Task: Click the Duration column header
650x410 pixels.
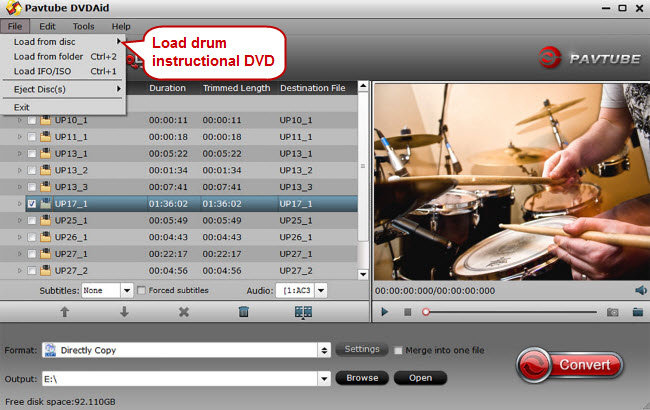Action: pyautogui.click(x=167, y=88)
